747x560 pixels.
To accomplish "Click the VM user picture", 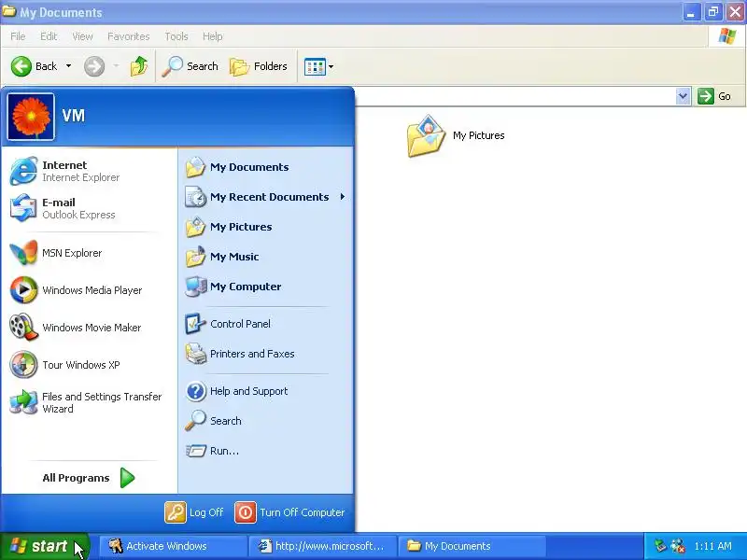I will tap(31, 117).
